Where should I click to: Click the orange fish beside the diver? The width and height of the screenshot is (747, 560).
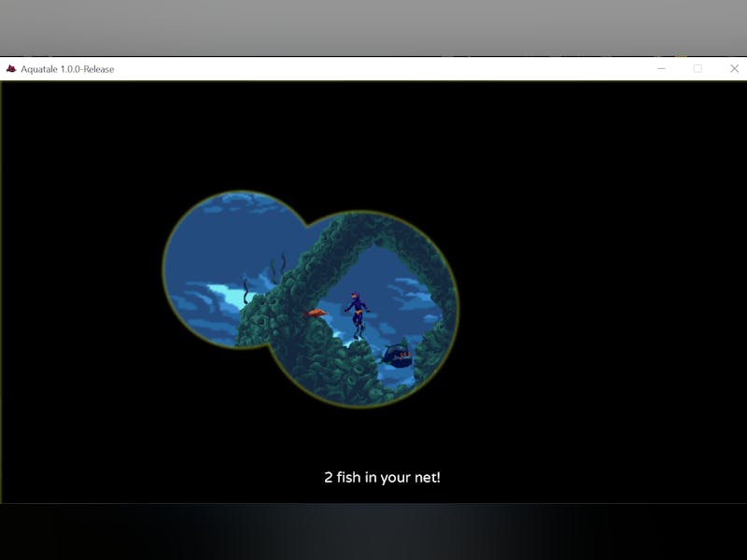[x=316, y=313]
